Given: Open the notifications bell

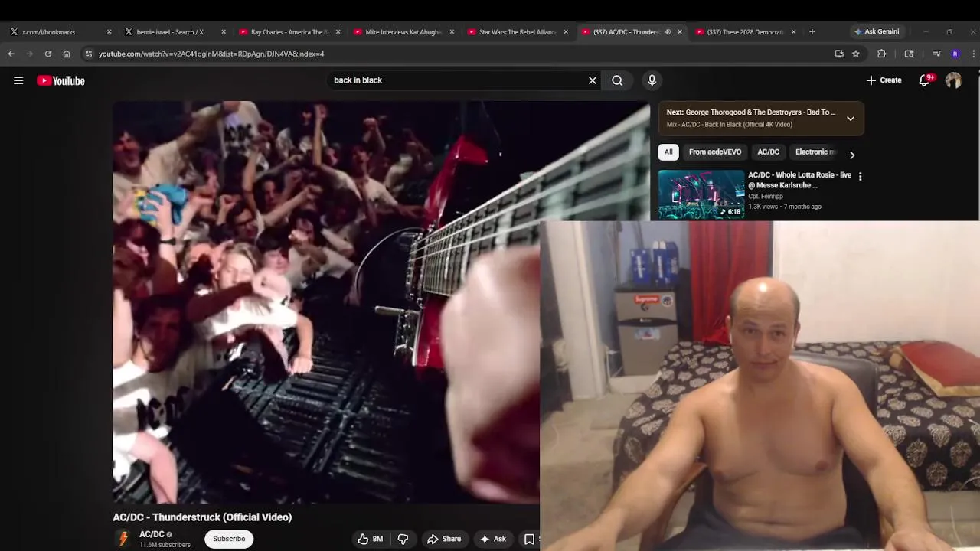Looking at the screenshot, I should [925, 80].
